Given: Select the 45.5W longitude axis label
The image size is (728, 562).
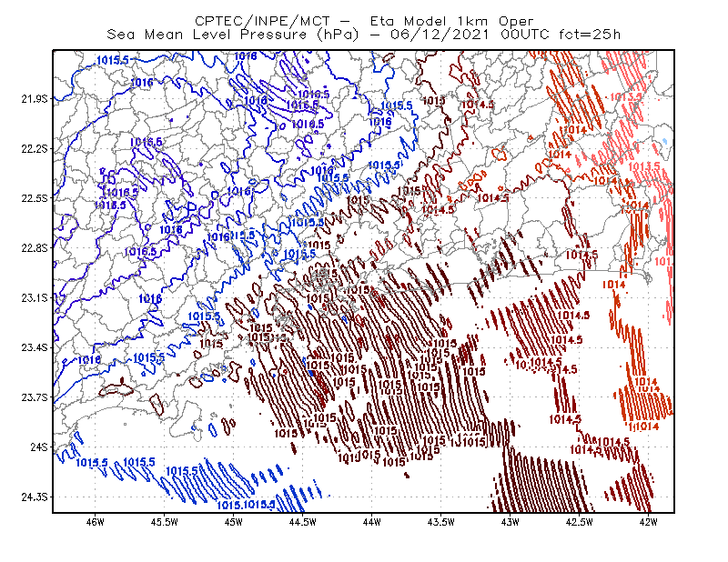Looking at the screenshot, I should (x=165, y=522).
